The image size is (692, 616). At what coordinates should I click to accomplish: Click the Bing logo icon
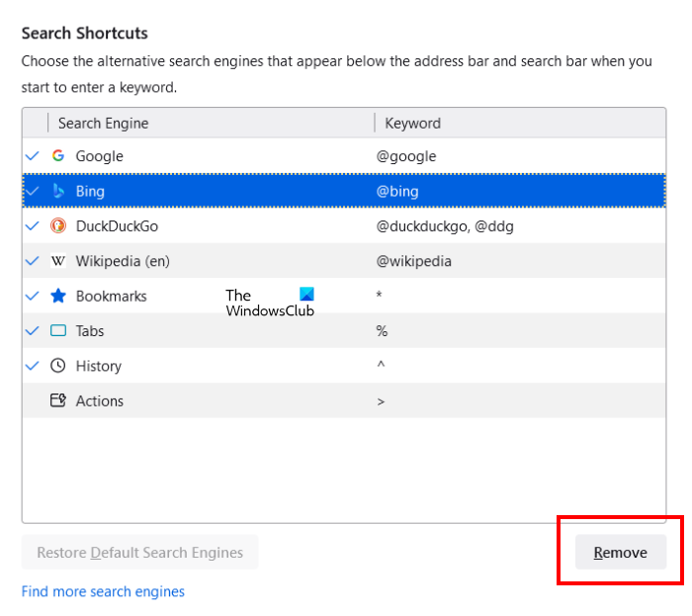coord(58,191)
